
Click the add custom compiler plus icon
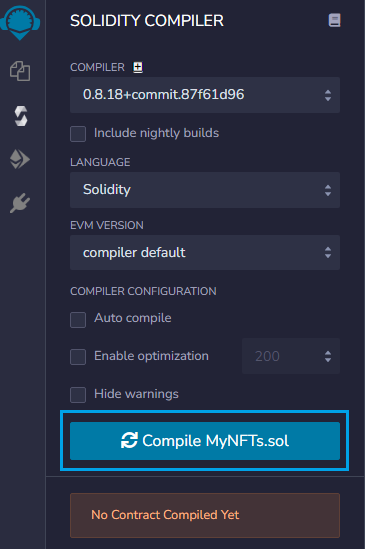pyautogui.click(x=138, y=67)
